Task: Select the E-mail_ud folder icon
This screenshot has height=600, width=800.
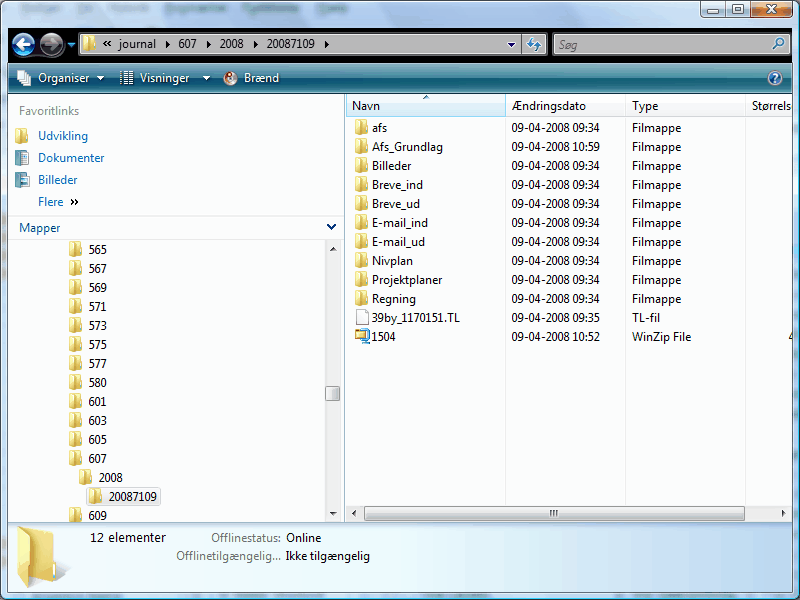Action: point(361,241)
